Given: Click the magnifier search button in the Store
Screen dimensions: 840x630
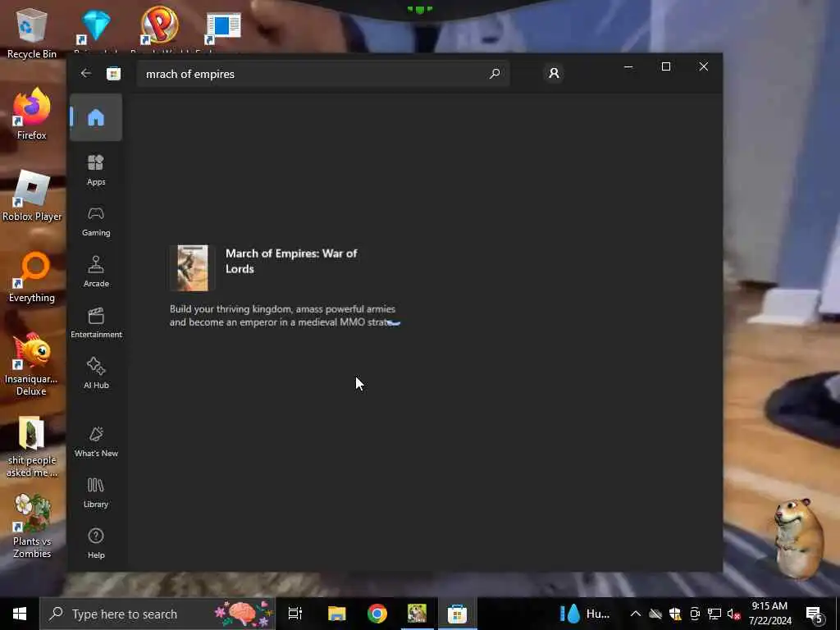Looking at the screenshot, I should pos(495,73).
